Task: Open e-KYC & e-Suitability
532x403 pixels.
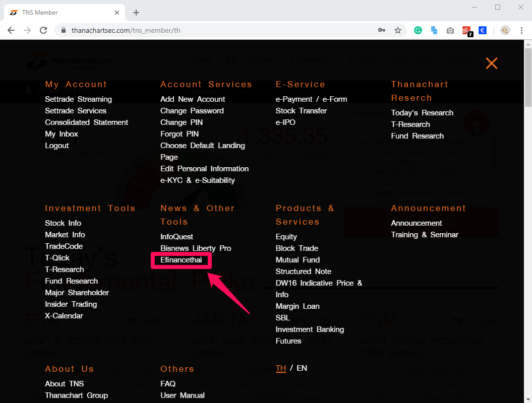Action: (x=198, y=180)
